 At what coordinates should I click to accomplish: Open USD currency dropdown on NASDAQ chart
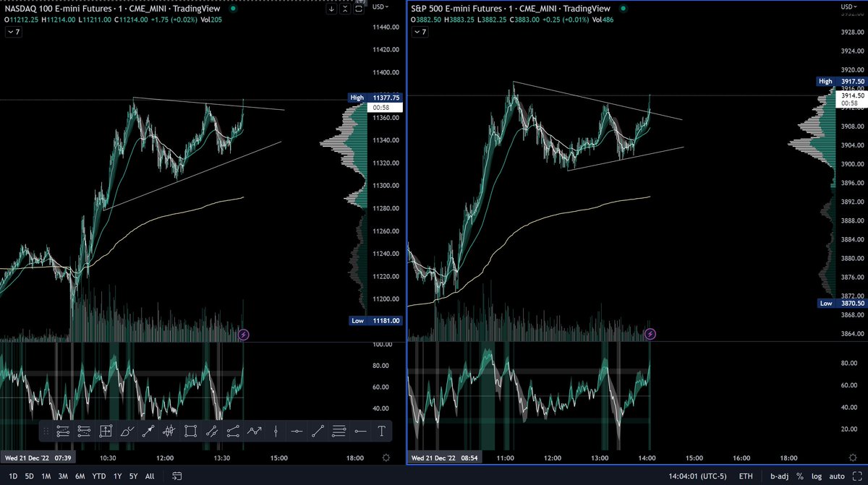point(379,6)
